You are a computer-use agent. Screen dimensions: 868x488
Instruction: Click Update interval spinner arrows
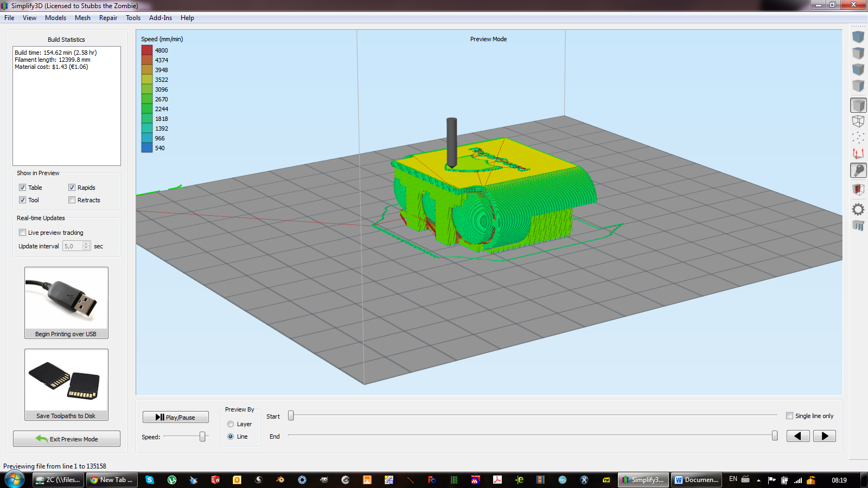click(86, 246)
